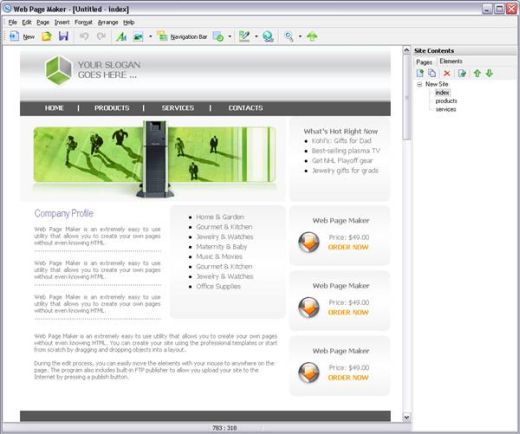This screenshot has width=520, height=434.
Task: Move page down with green down arrow
Action: [489, 73]
